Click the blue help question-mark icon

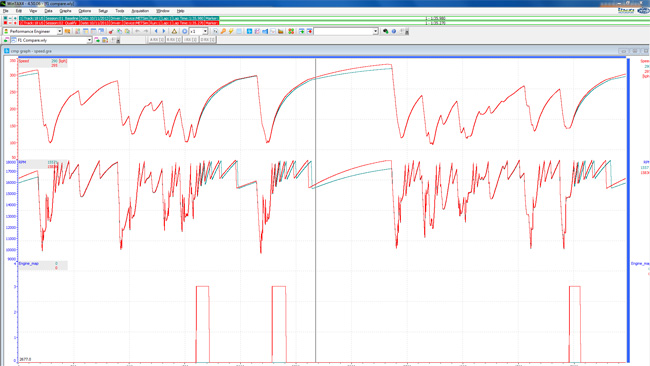tap(394, 32)
